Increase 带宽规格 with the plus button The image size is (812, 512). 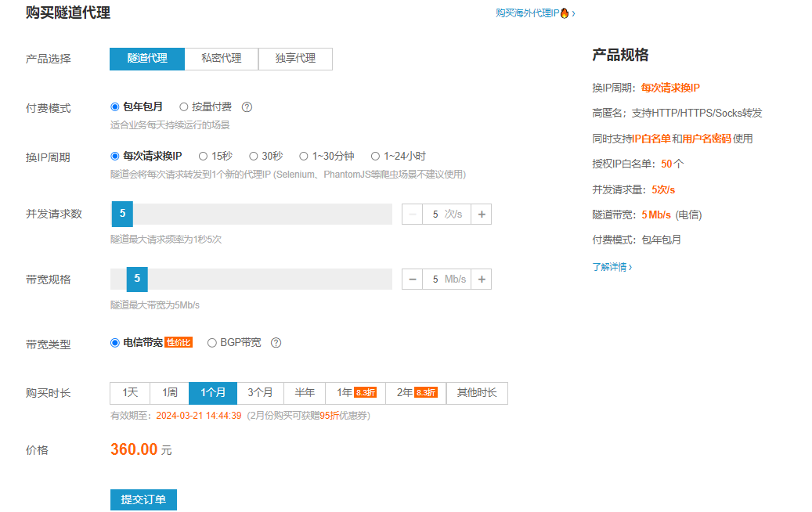pos(482,279)
